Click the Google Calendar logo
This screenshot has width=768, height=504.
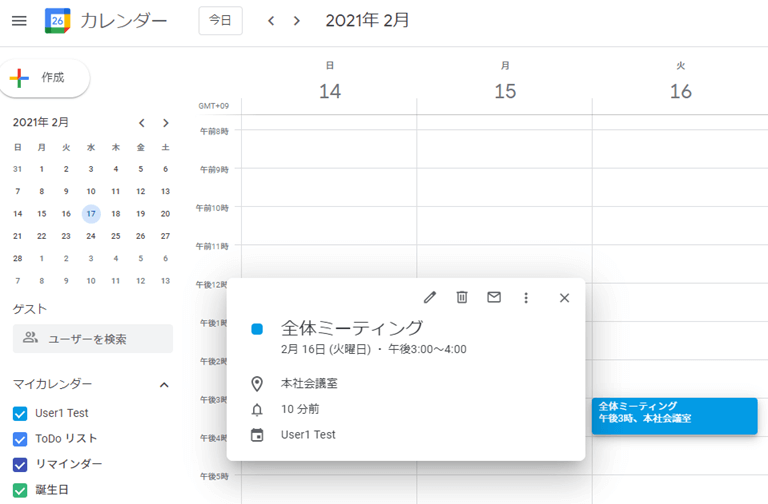click(57, 21)
